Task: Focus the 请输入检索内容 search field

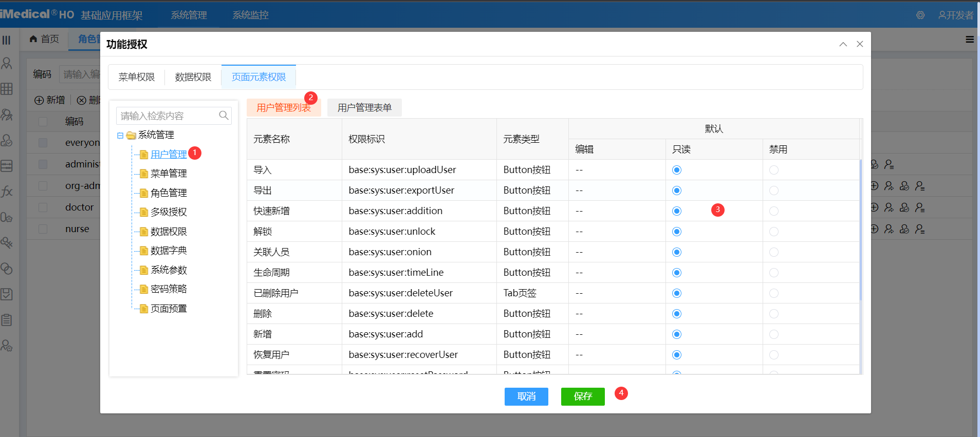Action: pyautogui.click(x=174, y=116)
